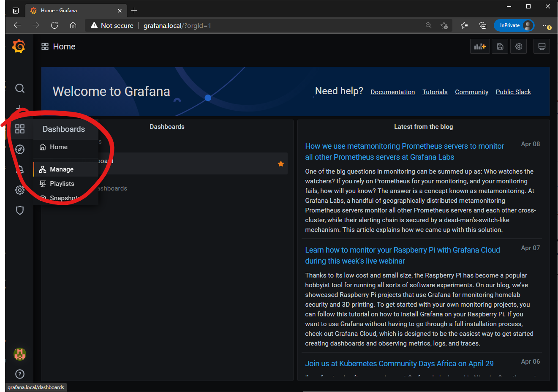558x392 pixels.
Task: Open the Public Slack link
Action: tap(513, 92)
